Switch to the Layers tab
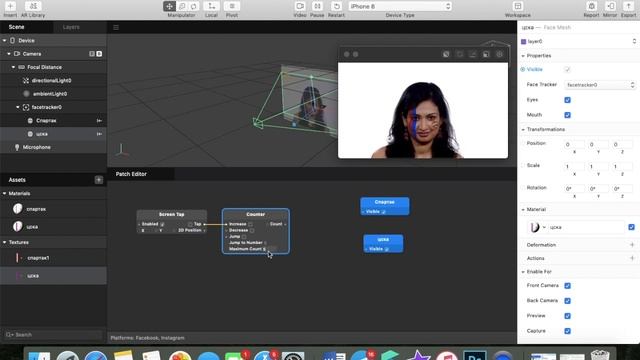Viewport: 640px width, 360px height. [71, 27]
